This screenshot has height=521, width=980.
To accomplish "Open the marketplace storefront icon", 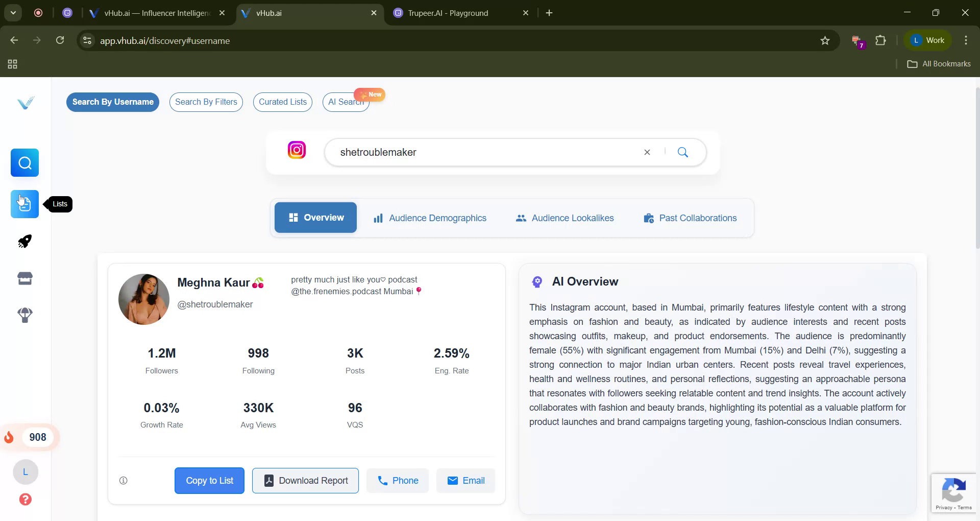I will pos(24,278).
